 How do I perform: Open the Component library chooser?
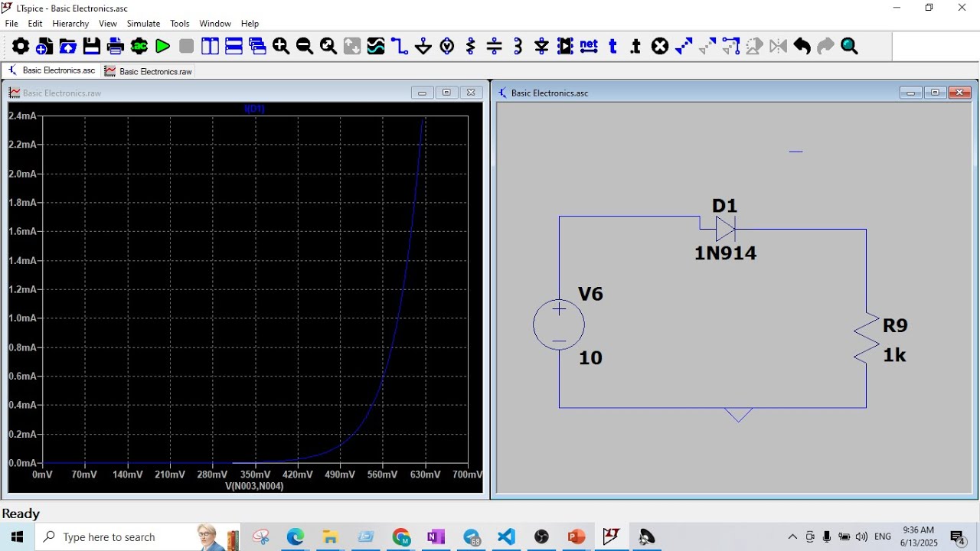(565, 47)
